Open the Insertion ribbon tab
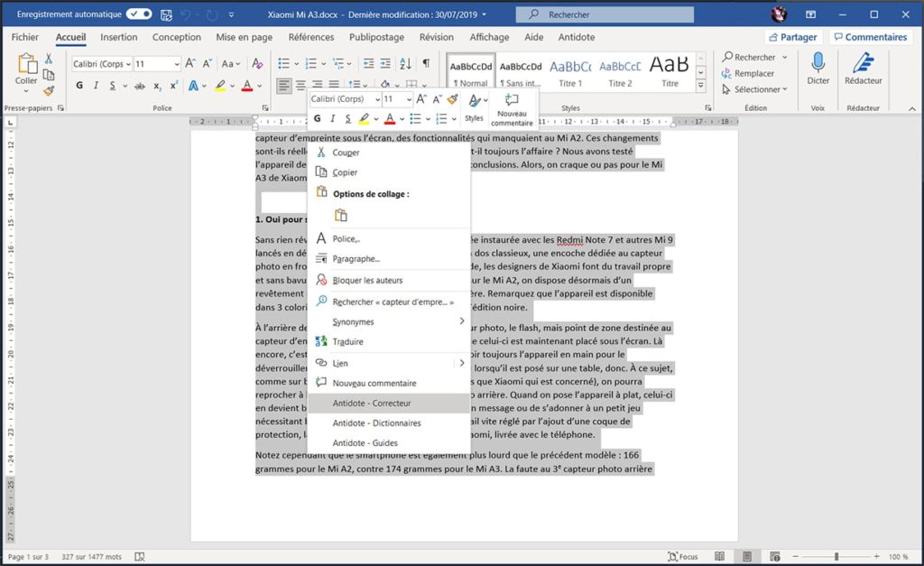Screen dimensions: 924x566 (x=118, y=37)
